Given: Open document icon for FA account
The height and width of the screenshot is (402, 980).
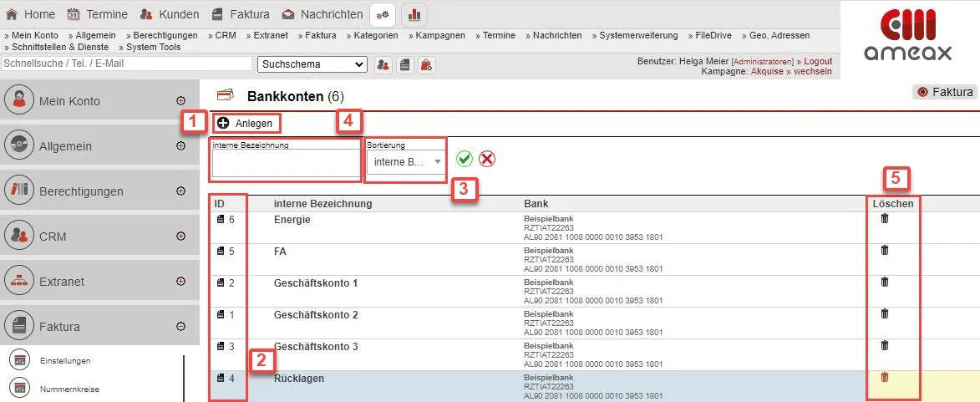Looking at the screenshot, I should (221, 251).
